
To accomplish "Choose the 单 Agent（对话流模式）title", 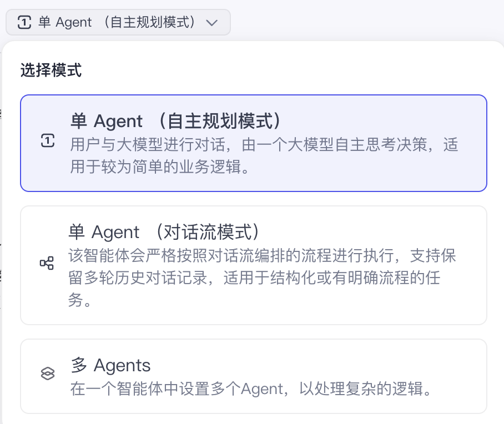I will pyautogui.click(x=165, y=231).
